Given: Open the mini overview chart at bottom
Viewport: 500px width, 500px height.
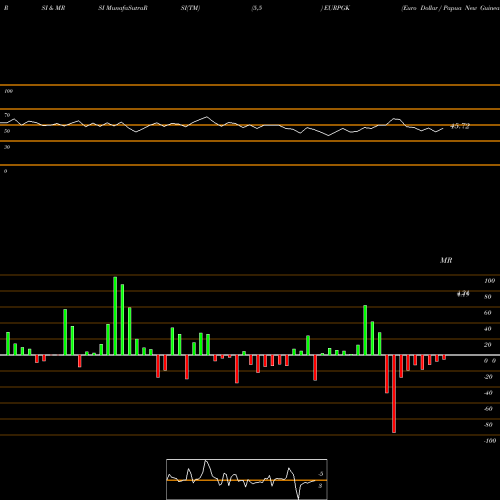Looking at the screenshot, I should (x=247, y=479).
